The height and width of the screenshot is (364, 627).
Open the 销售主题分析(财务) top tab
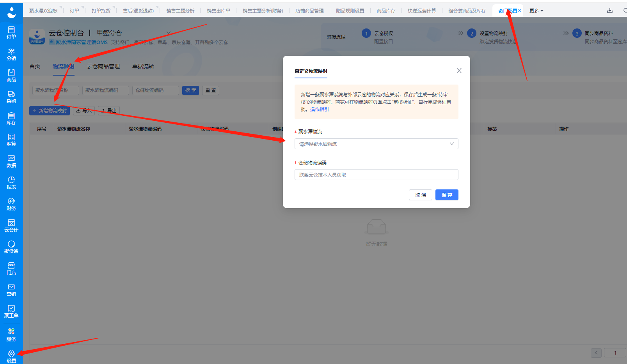pyautogui.click(x=263, y=11)
